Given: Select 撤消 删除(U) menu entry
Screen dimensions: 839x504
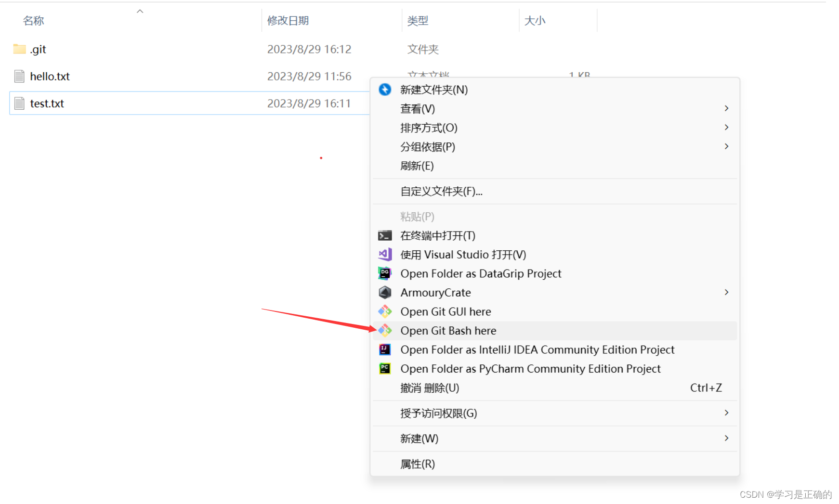Looking at the screenshot, I should tap(555, 388).
